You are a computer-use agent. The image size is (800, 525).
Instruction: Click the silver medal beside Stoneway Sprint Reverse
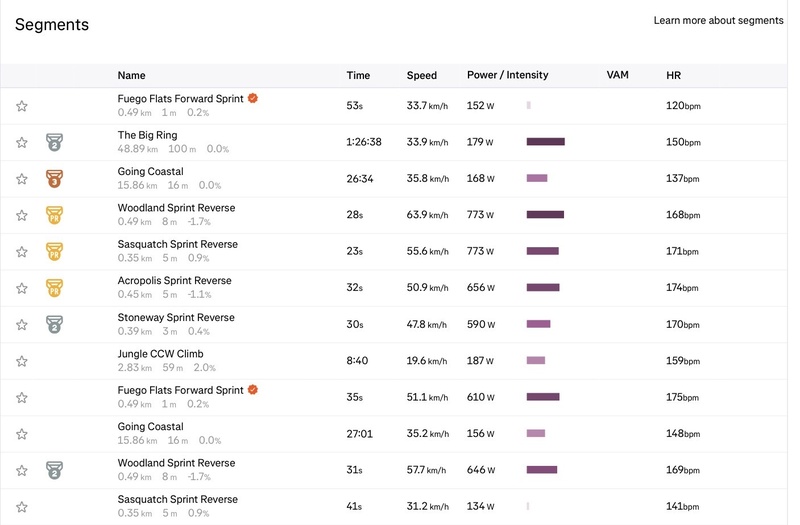click(54, 324)
